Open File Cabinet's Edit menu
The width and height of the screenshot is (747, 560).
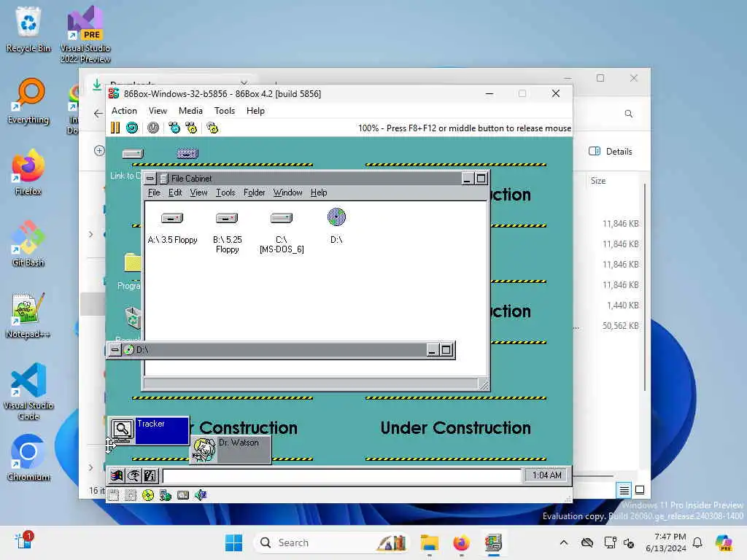175,192
